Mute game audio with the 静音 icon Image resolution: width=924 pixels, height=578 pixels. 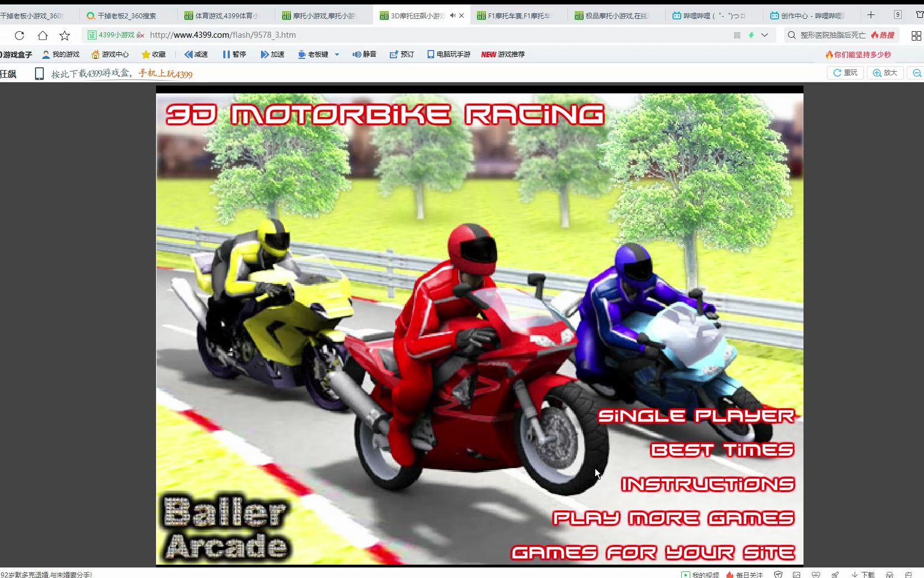click(364, 54)
